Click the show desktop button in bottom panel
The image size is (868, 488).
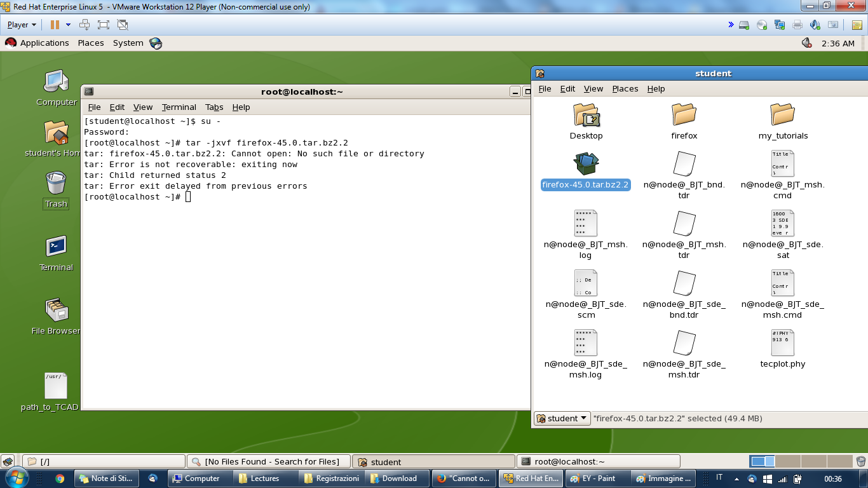(8, 461)
